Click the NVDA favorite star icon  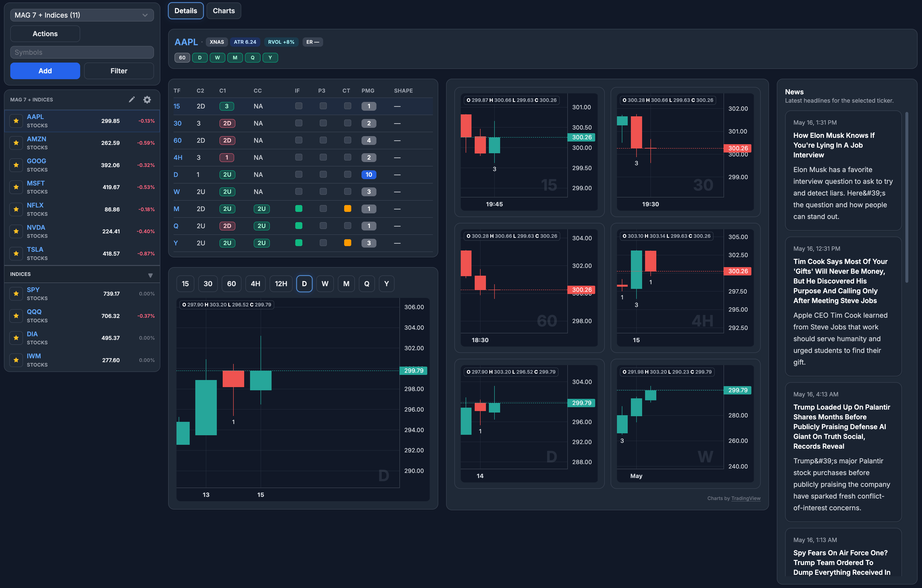pyautogui.click(x=16, y=231)
